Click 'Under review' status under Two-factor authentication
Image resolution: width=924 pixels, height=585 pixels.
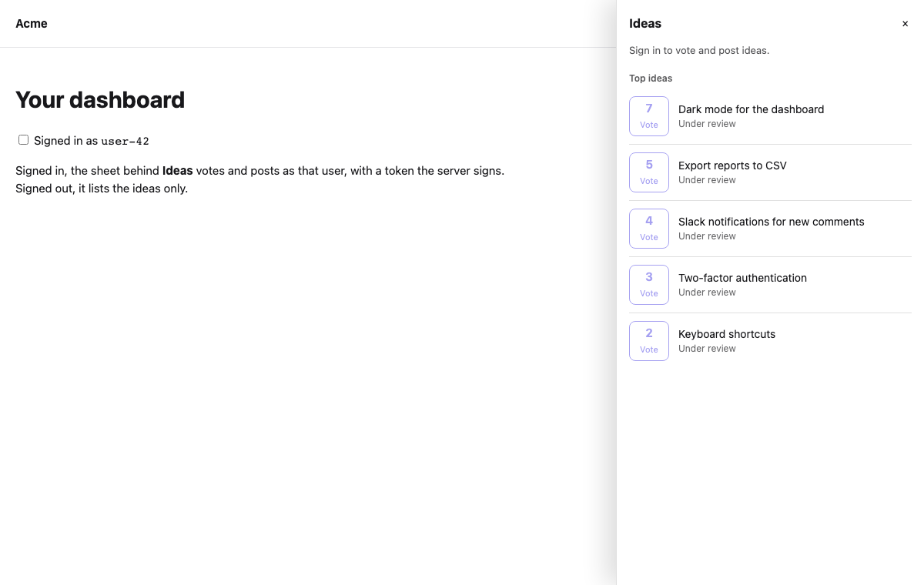(707, 292)
